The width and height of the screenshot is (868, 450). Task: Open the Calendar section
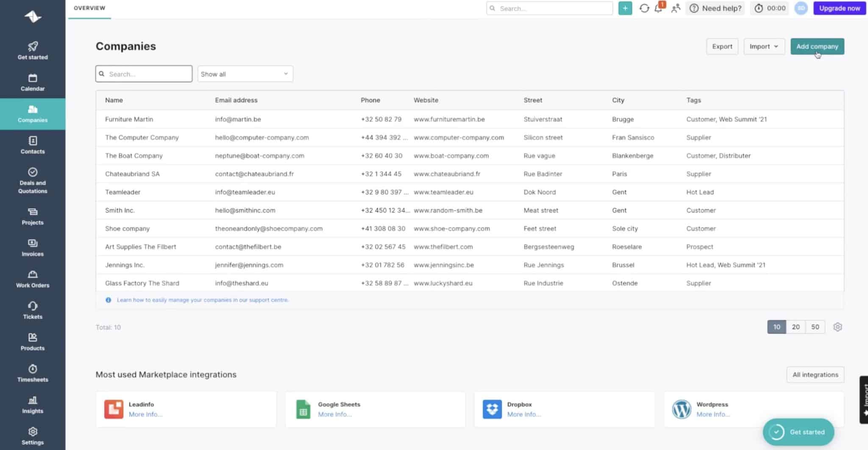coord(33,83)
